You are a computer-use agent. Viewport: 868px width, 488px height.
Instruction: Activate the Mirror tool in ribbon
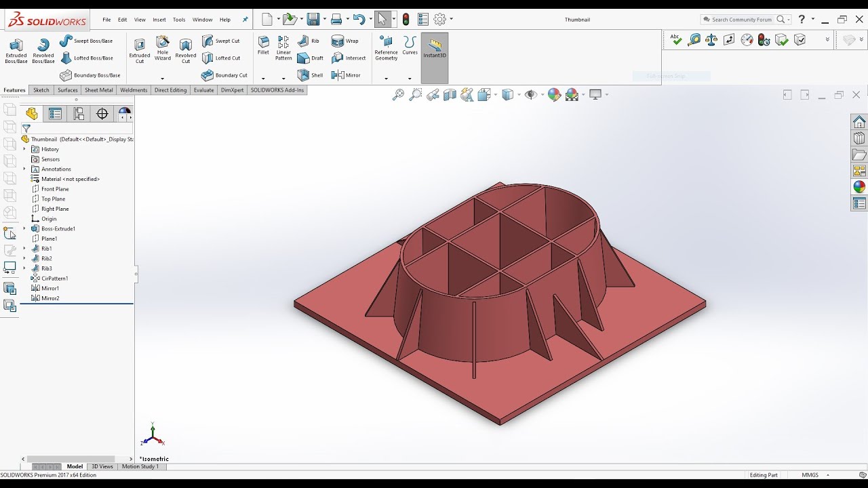[x=346, y=75]
